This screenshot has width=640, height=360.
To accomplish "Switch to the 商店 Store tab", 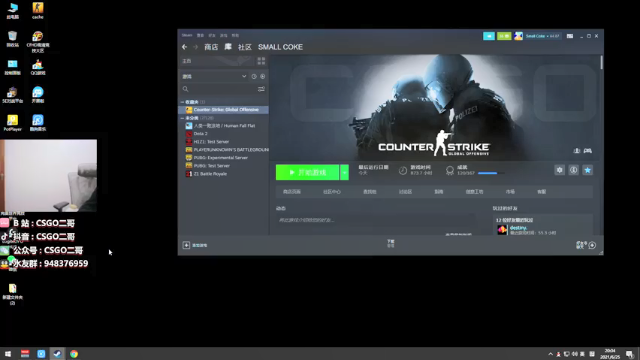I will pyautogui.click(x=211, y=47).
